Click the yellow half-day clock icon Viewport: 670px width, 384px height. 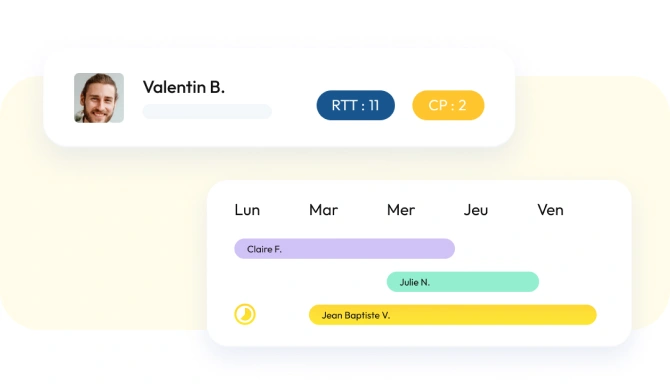pyautogui.click(x=245, y=314)
